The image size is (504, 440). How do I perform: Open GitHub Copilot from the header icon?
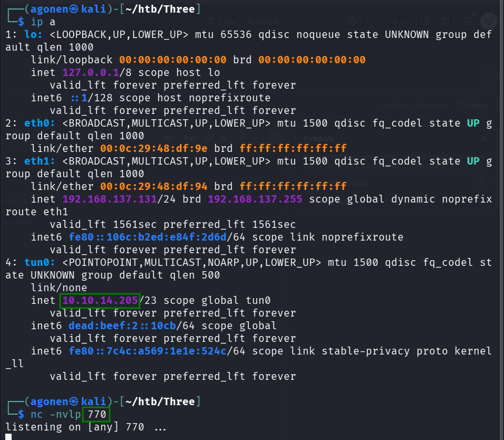(352, 20)
